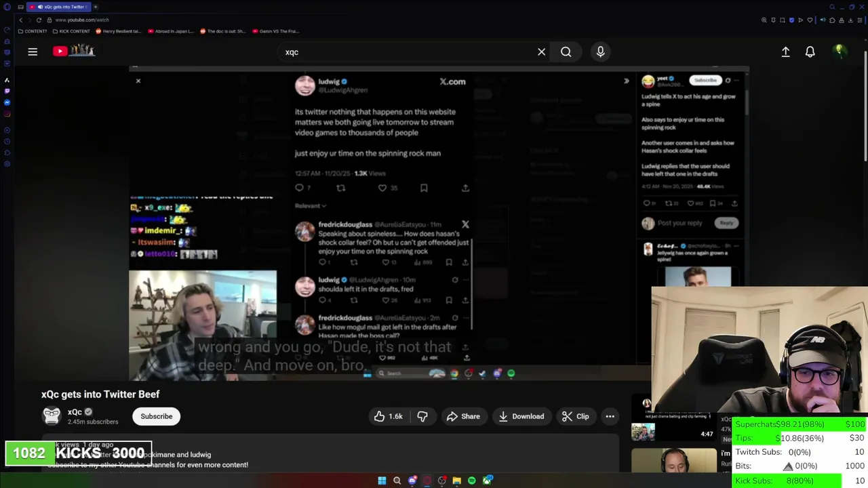Open the Henry Resilient bookmark
Image resolution: width=868 pixels, height=488 pixels.
119,31
